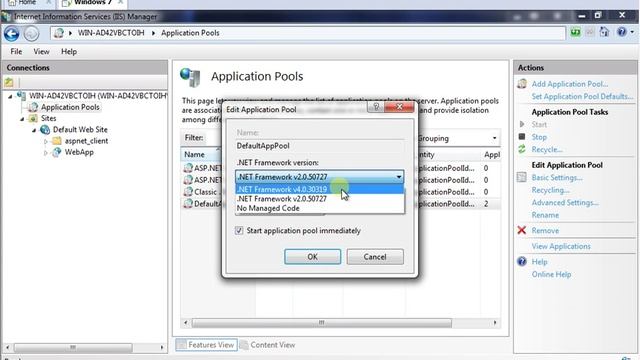Click the greyed Forward navigation arrow
This screenshot has height=360, width=640.
[x=31, y=33]
